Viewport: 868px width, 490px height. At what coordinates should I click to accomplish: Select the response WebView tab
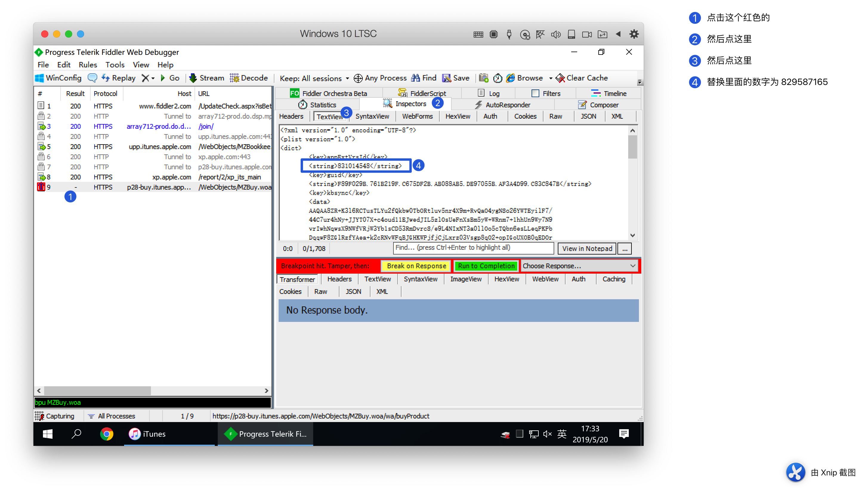(x=545, y=279)
